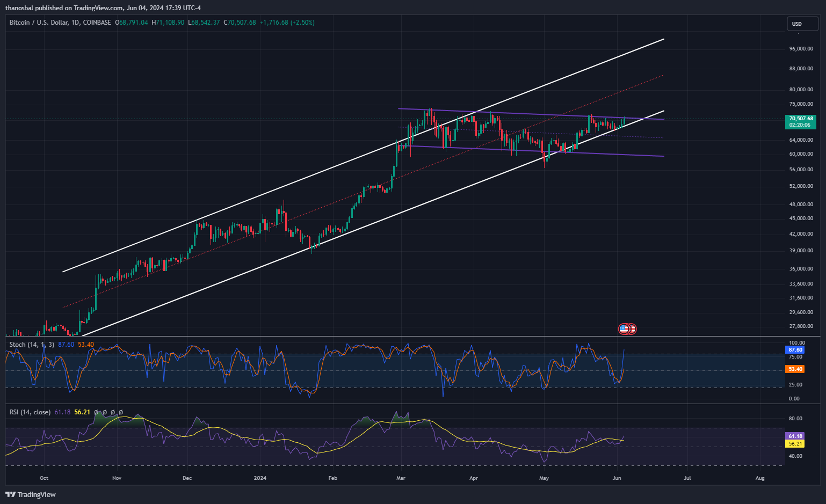Click the Aug label on time axis

[760, 478]
